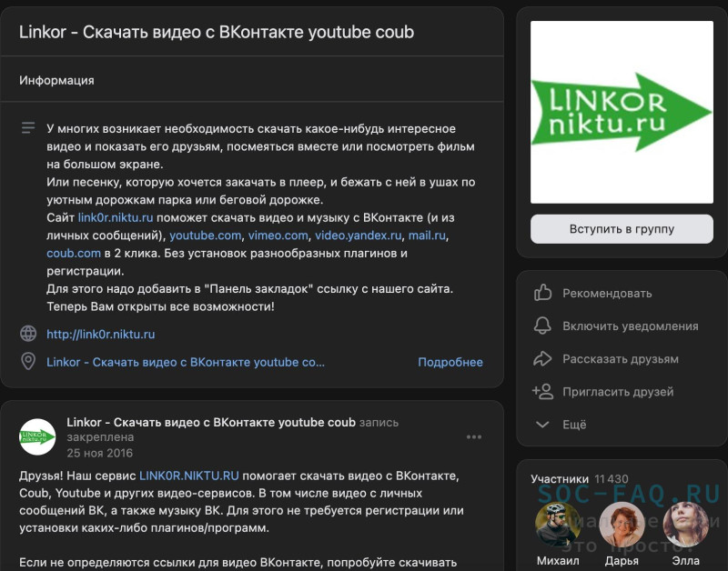Click the description lines icon

[28, 127]
